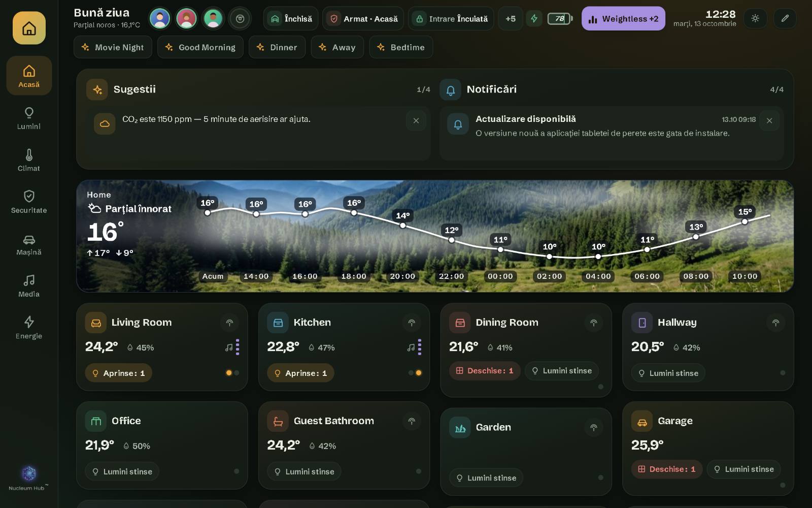Open the Energie sidebar item

coord(29,328)
